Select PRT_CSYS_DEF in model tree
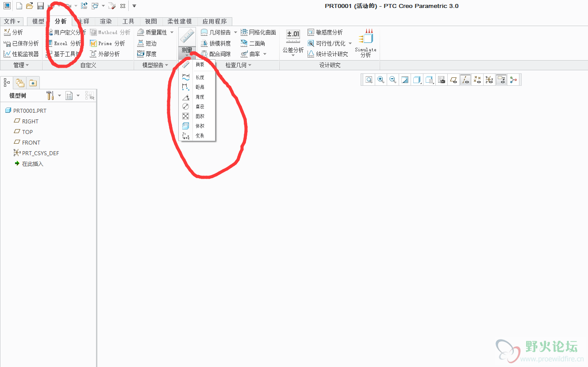This screenshot has height=367, width=588. (36, 153)
